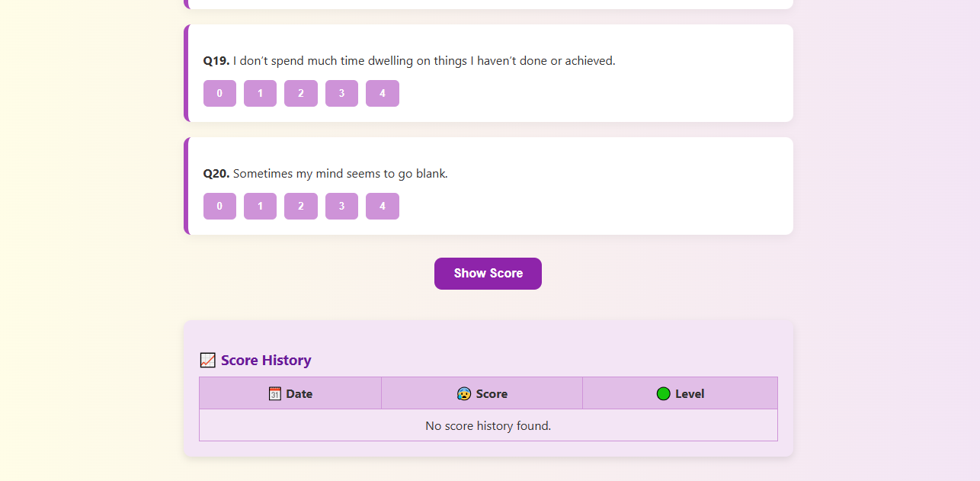
Task: Click the Date column header
Action: tap(290, 394)
